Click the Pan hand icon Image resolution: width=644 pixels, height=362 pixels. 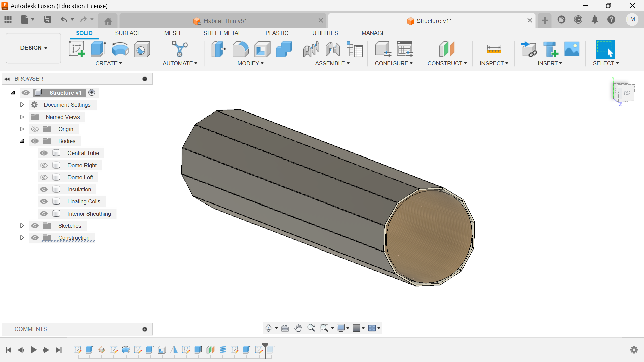[298, 328]
